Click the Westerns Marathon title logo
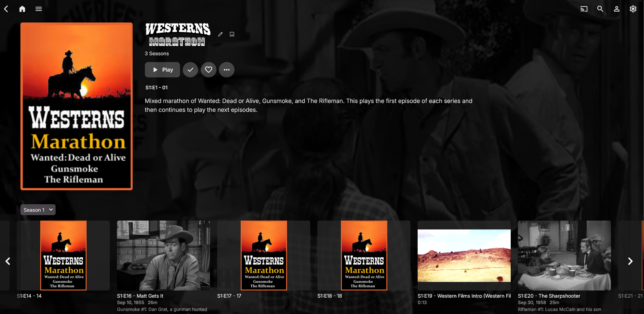 click(178, 34)
